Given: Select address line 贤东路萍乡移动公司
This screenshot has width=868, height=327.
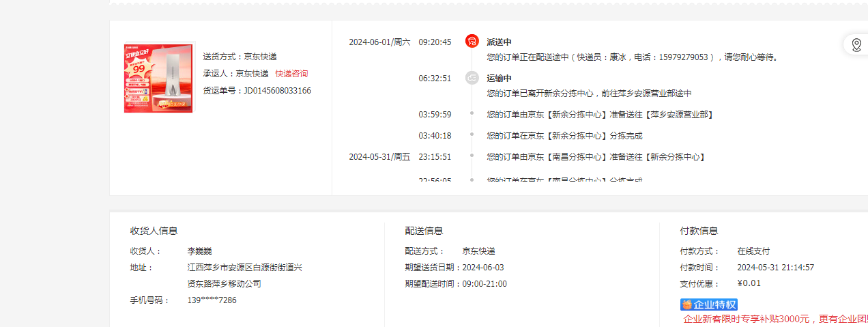Looking at the screenshot, I should pyautogui.click(x=225, y=284).
